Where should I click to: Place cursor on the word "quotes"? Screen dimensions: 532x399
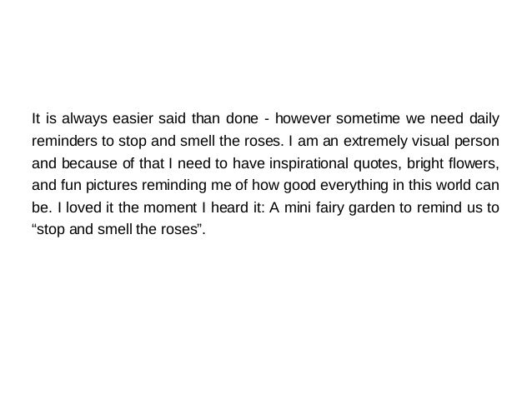pos(375,164)
